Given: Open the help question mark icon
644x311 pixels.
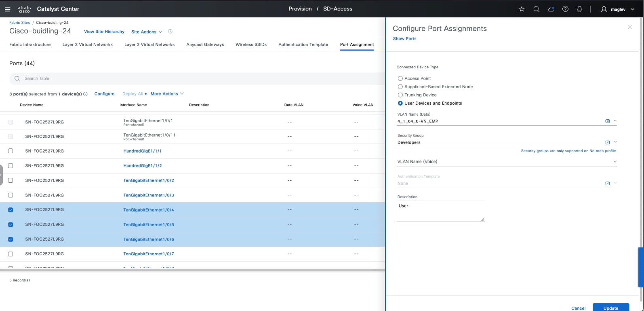Looking at the screenshot, I should (565, 9).
